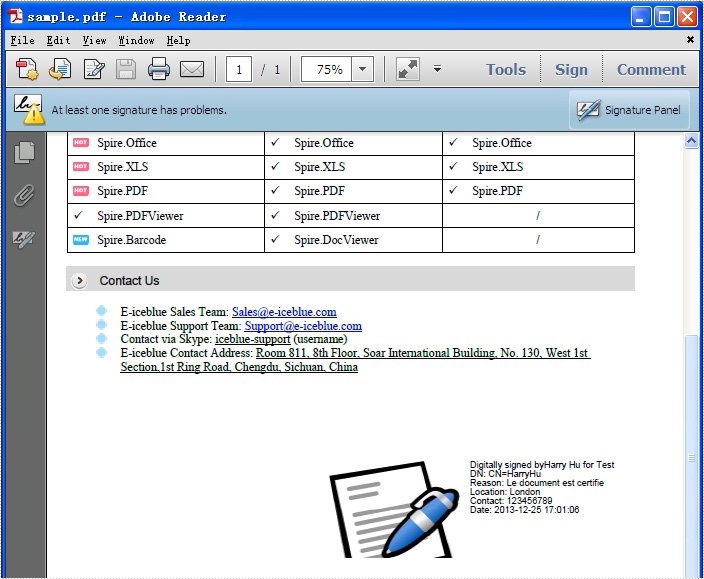Open the zoom level dropdown arrow
The image size is (704, 579).
pyautogui.click(x=363, y=70)
